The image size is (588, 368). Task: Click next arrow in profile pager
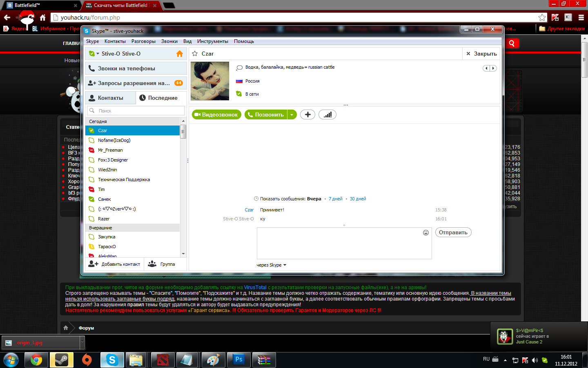[493, 68]
